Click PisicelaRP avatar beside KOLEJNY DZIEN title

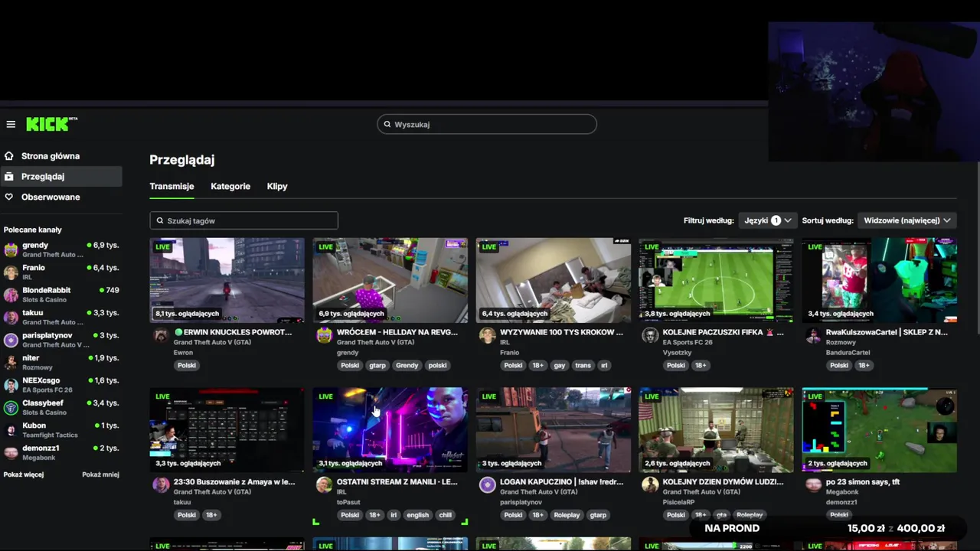click(x=650, y=485)
